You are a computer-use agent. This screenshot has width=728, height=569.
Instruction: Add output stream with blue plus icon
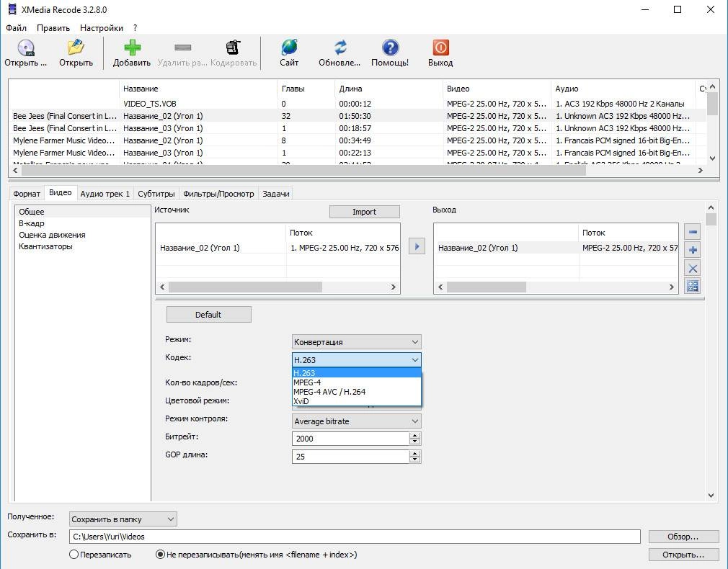693,250
